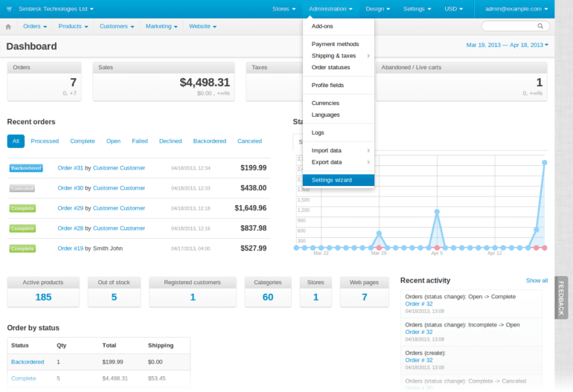Image resolution: width=573 pixels, height=392 pixels.
Task: Expand the Products navigation menu
Action: coord(73,26)
